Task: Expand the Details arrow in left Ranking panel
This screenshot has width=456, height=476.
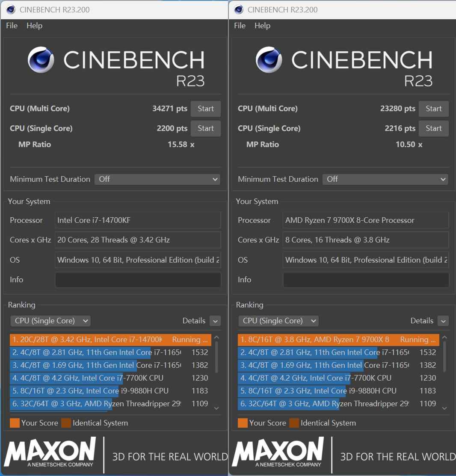Action: pyautogui.click(x=215, y=321)
